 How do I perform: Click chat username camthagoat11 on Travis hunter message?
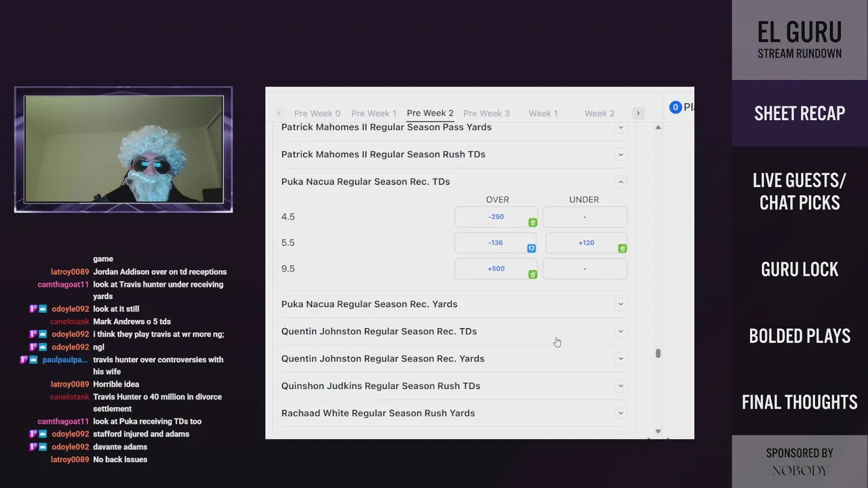63,285
